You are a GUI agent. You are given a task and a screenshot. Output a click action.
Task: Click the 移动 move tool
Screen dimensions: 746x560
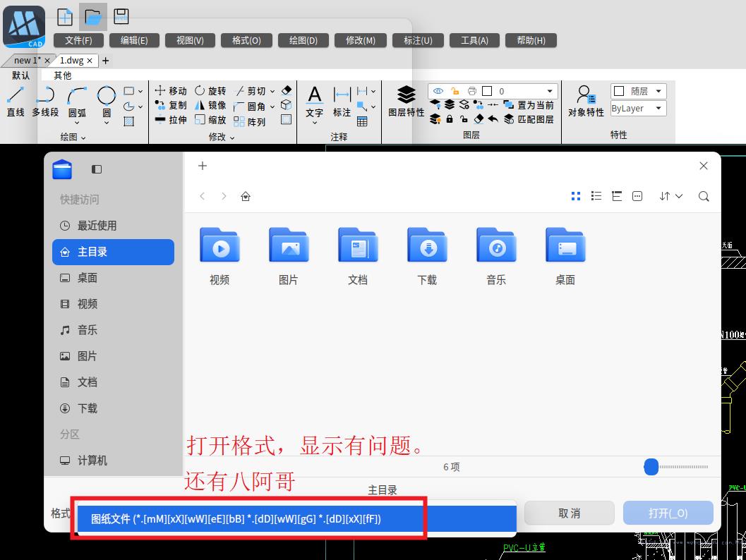171,90
